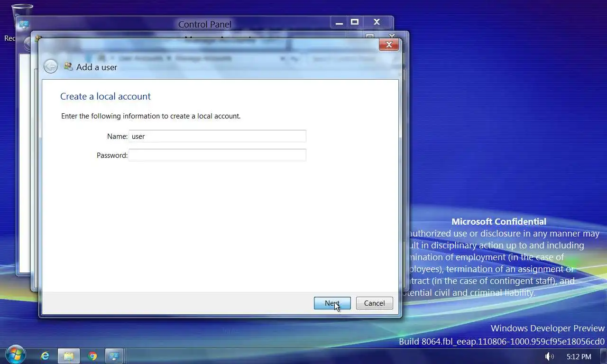This screenshot has height=364, width=607.
Task: Click the Cancel button
Action: point(374,303)
